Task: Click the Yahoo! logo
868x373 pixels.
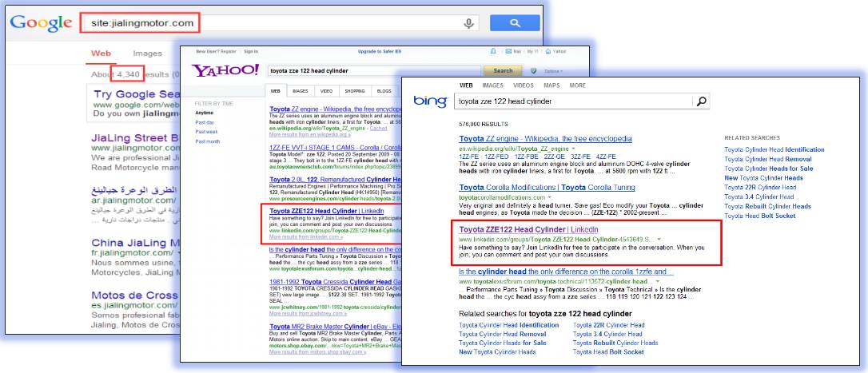Action: tap(225, 70)
